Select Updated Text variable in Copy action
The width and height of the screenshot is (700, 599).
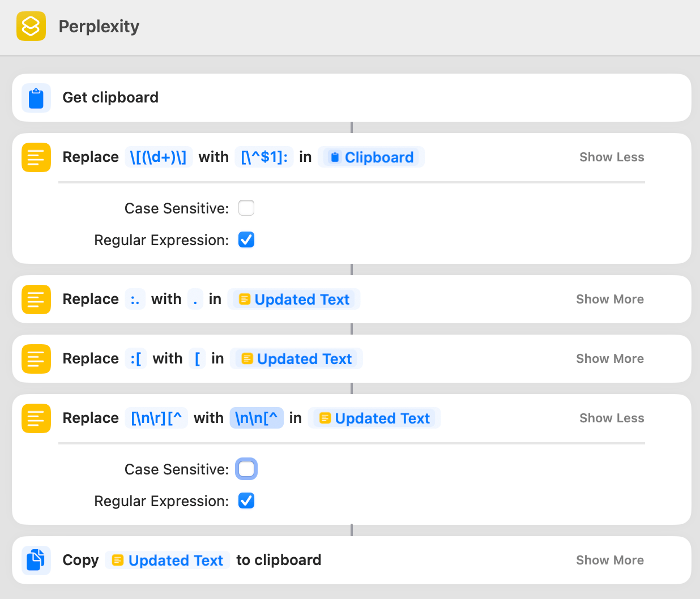[168, 560]
